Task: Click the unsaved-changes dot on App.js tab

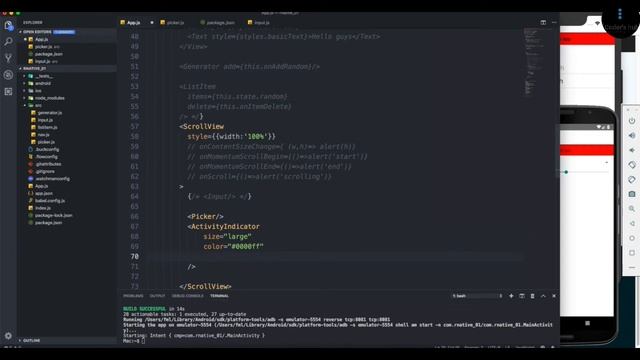Action: tap(152, 23)
